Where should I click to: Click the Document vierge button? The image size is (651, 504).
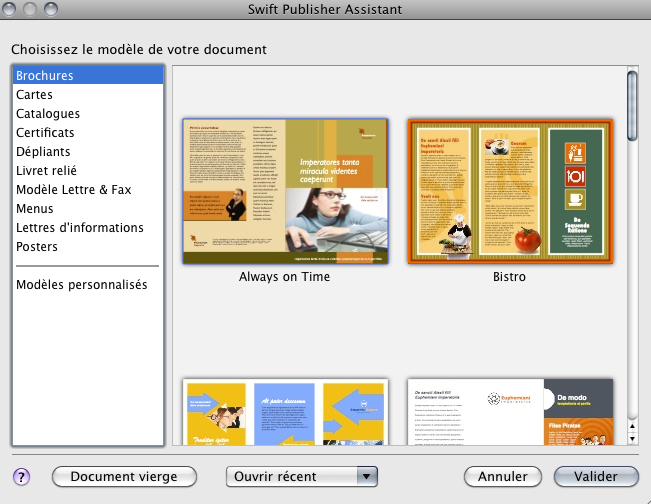(x=124, y=477)
